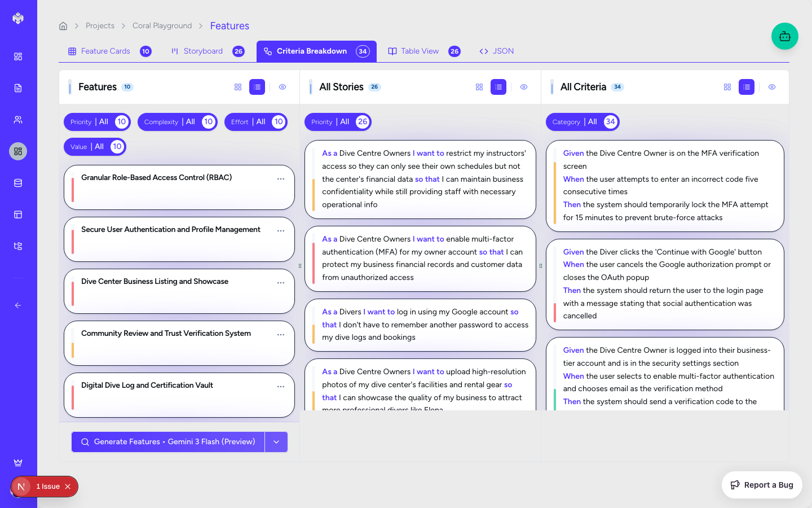Switch All Criteria panel to list view

[746, 87]
